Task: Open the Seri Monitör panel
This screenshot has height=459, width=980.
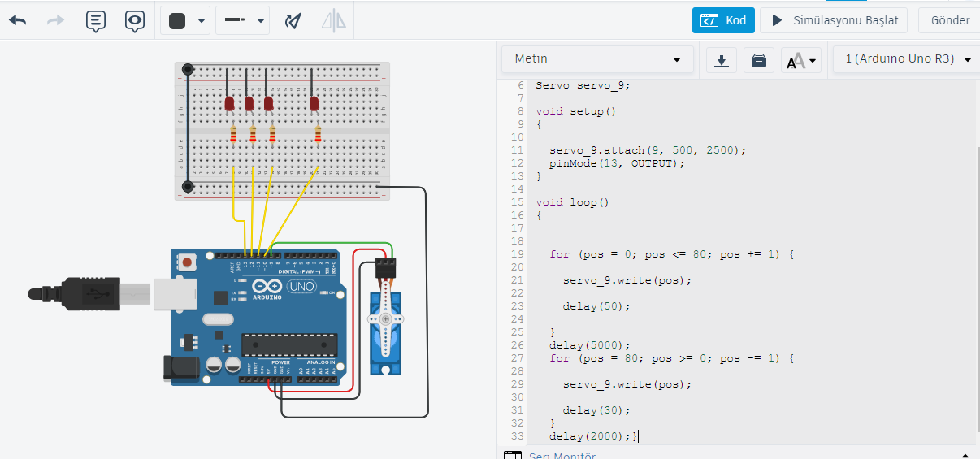Action: (561, 456)
